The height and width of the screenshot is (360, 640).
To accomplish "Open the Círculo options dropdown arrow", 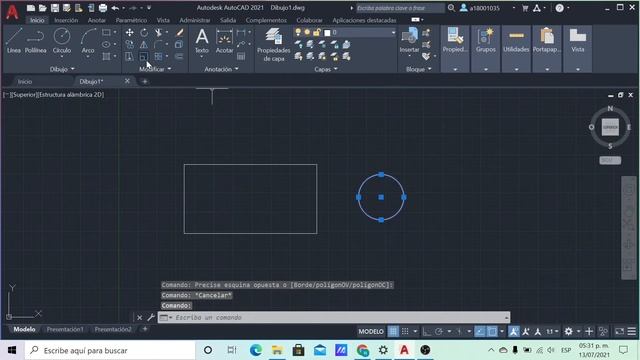I will point(62,57).
